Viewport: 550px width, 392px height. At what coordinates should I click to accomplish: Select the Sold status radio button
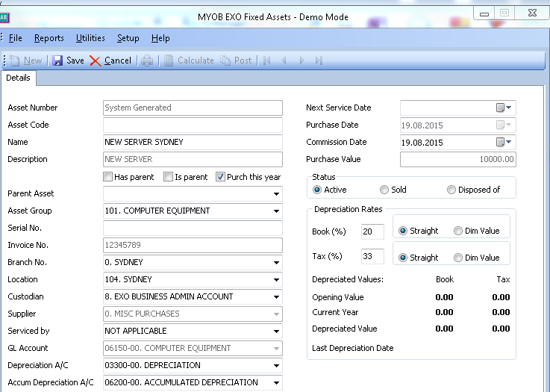384,190
